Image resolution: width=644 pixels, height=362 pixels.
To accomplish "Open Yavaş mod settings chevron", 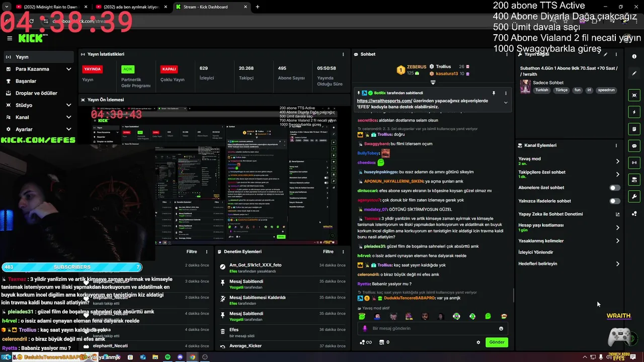I will (618, 161).
